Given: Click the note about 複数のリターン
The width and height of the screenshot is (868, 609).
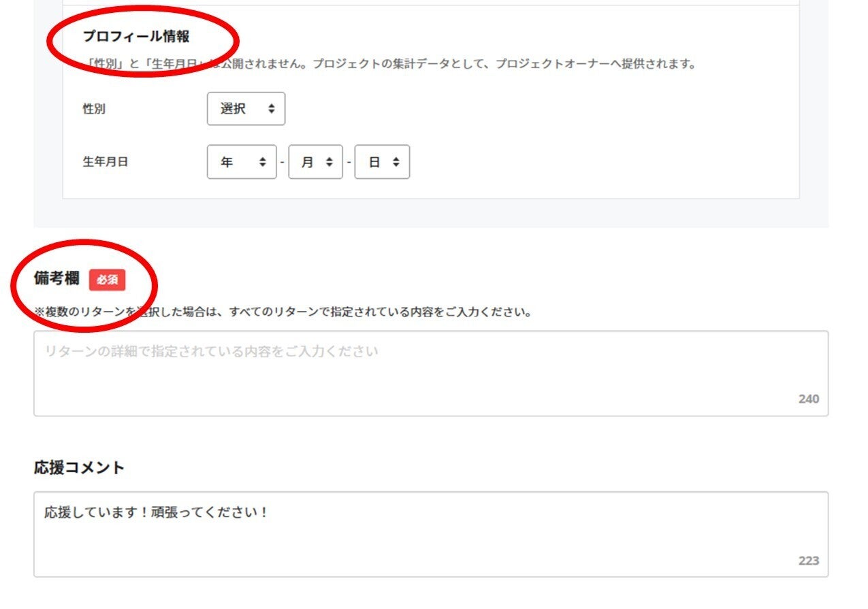Looking at the screenshot, I should (283, 313).
